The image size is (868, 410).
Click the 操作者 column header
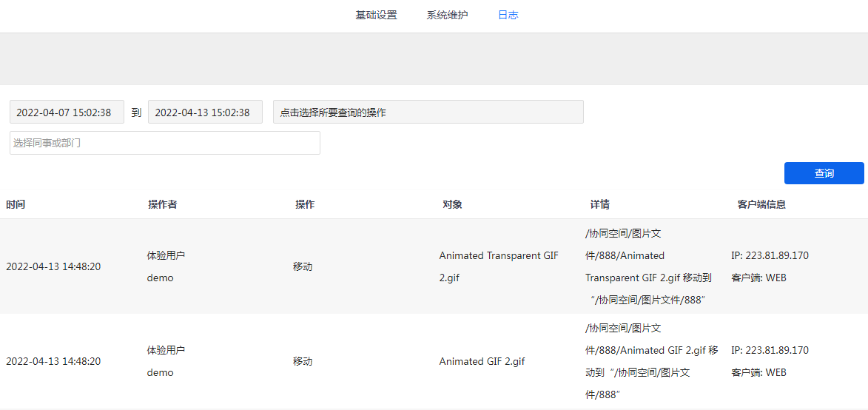point(162,205)
